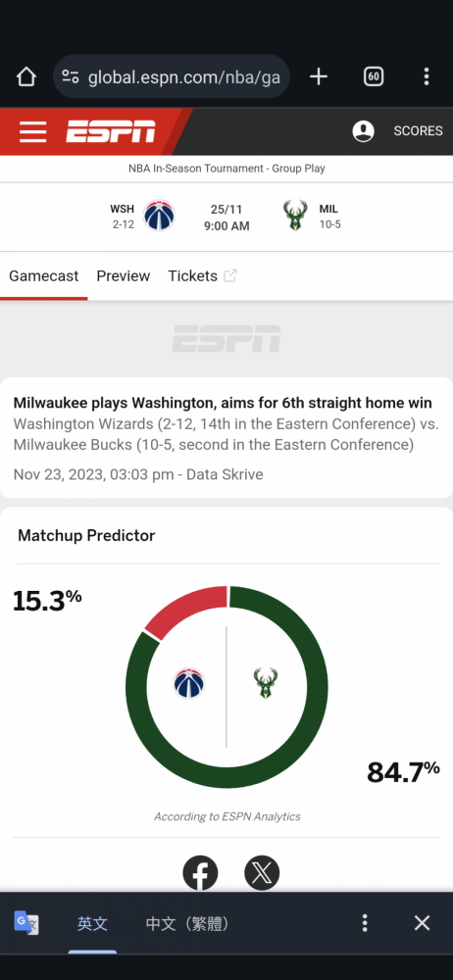This screenshot has height=980, width=453.
Task: Select 中文（繁體）in the translate bar
Action: pos(187,924)
